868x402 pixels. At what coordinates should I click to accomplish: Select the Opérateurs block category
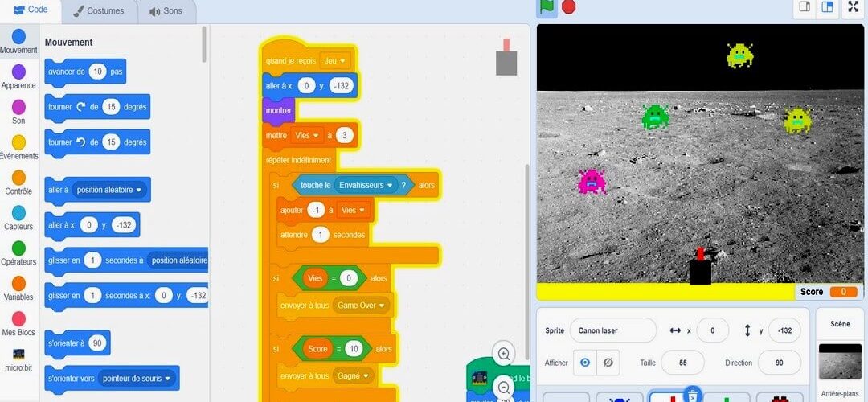18,253
